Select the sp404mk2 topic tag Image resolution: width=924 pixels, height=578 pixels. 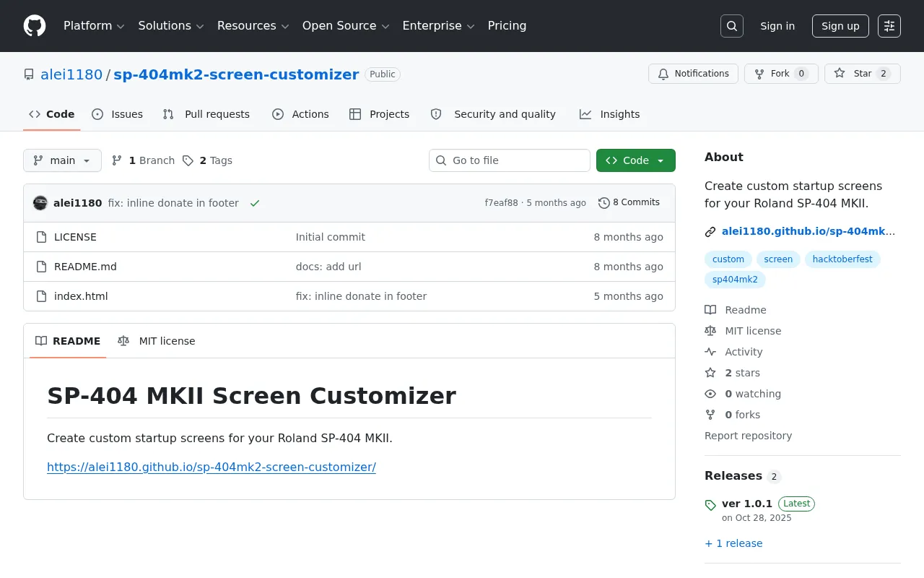pyautogui.click(x=735, y=280)
